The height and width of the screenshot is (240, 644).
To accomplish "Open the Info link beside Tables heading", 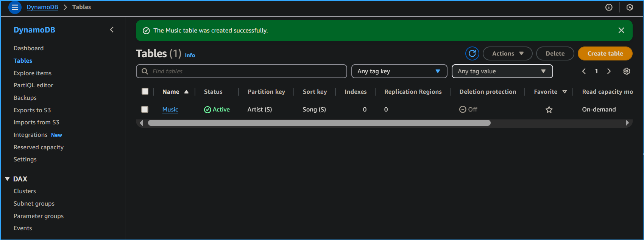I will click(x=190, y=55).
